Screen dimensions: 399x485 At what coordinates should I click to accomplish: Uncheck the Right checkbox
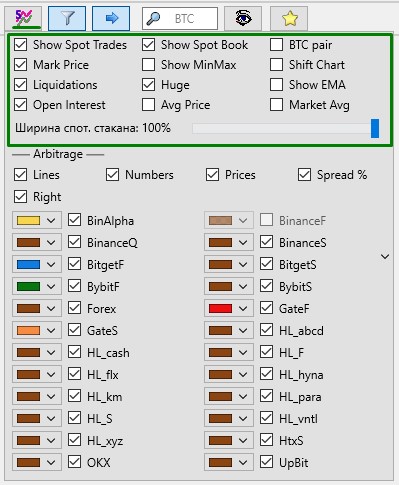coord(21,197)
